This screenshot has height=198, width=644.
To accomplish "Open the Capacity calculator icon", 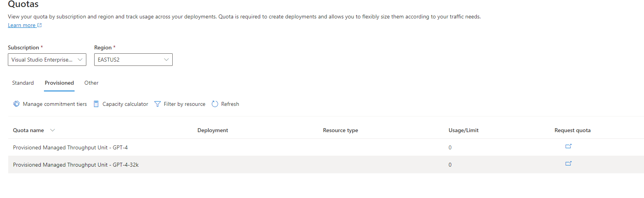I will click(96, 104).
